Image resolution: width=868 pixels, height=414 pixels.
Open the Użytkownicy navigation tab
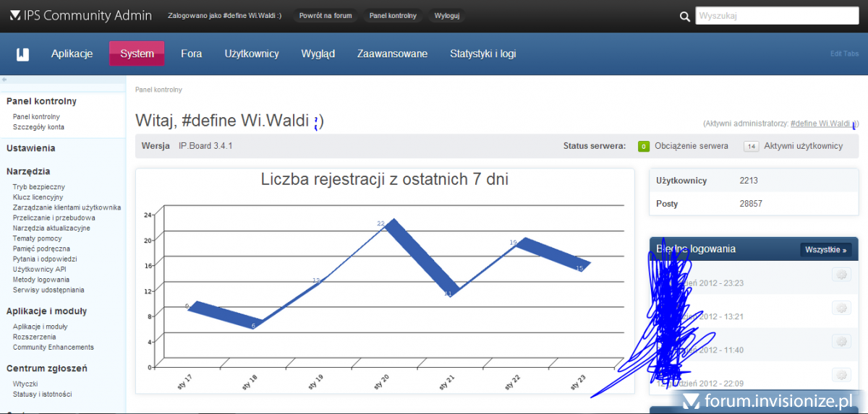pyautogui.click(x=252, y=53)
